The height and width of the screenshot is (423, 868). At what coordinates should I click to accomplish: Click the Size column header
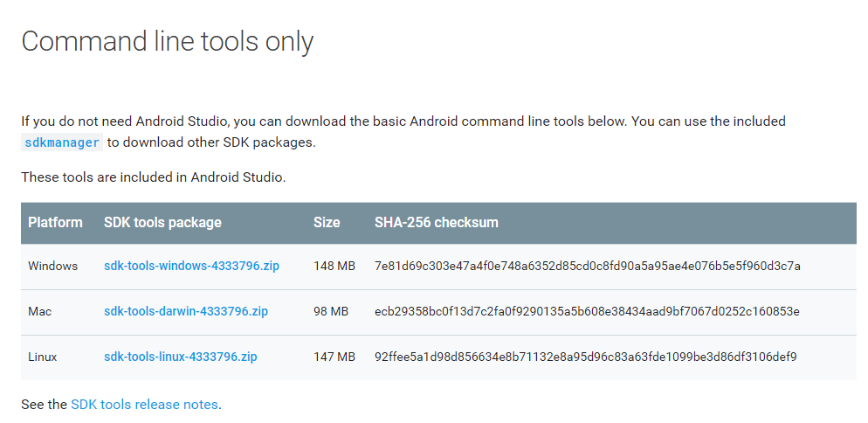click(327, 222)
